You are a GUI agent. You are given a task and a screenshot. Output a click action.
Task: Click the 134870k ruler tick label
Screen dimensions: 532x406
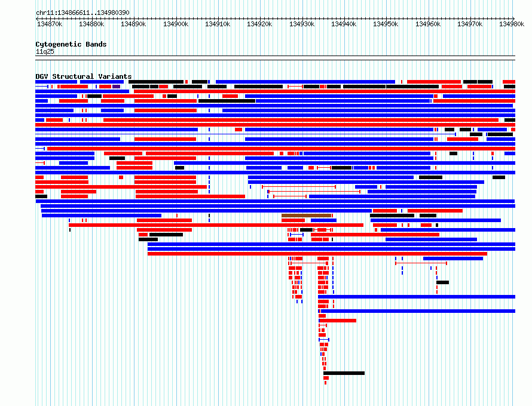[x=50, y=24]
